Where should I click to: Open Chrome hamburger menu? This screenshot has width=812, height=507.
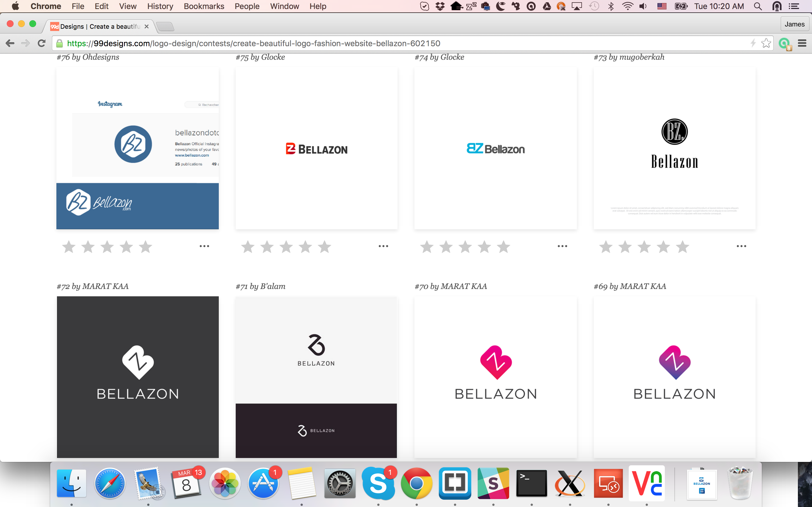click(802, 43)
